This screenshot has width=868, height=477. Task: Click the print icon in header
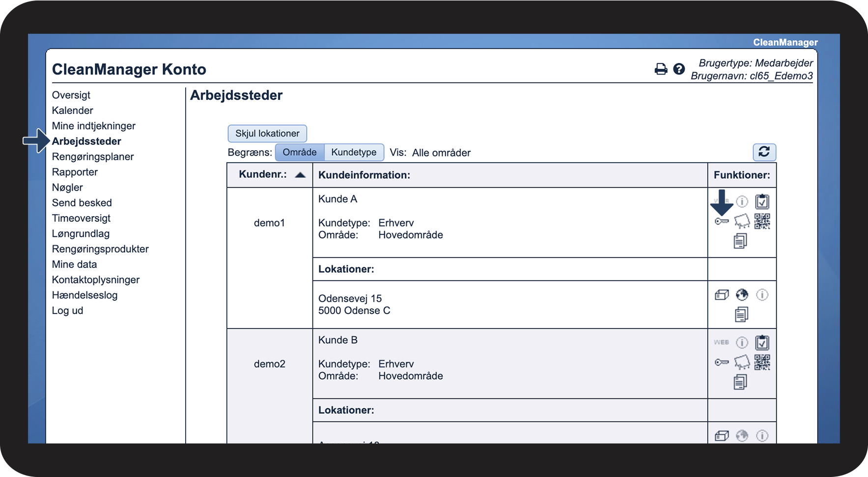click(661, 69)
